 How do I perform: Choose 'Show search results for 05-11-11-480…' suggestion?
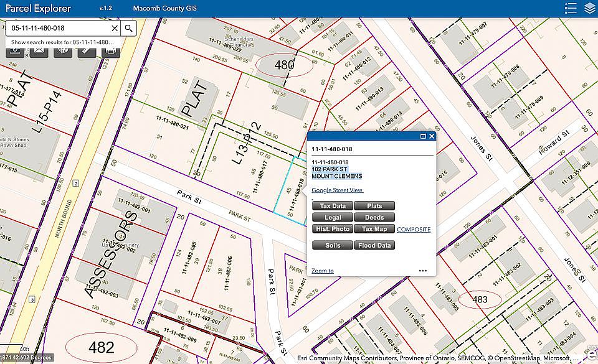coord(63,42)
